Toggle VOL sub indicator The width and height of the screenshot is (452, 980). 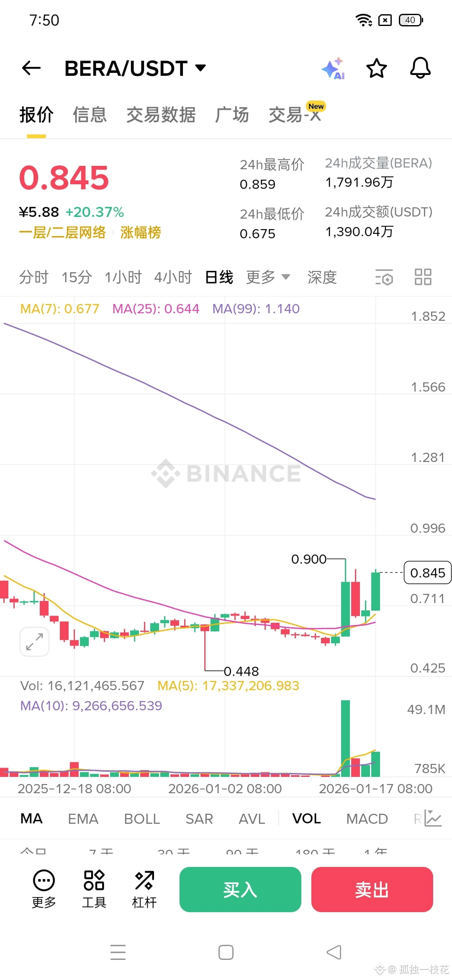(x=307, y=818)
